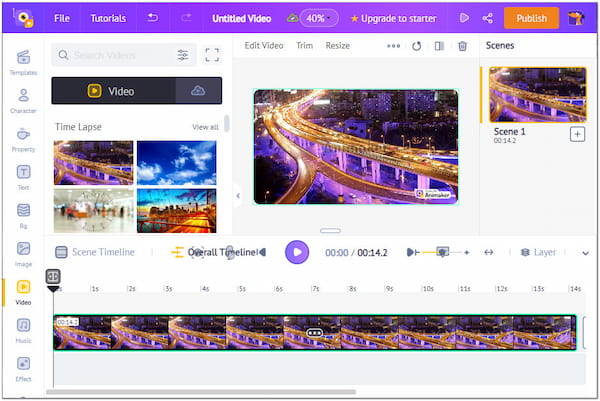Open the video clip options pill
This screenshot has height=401, width=600.
pyautogui.click(x=315, y=333)
